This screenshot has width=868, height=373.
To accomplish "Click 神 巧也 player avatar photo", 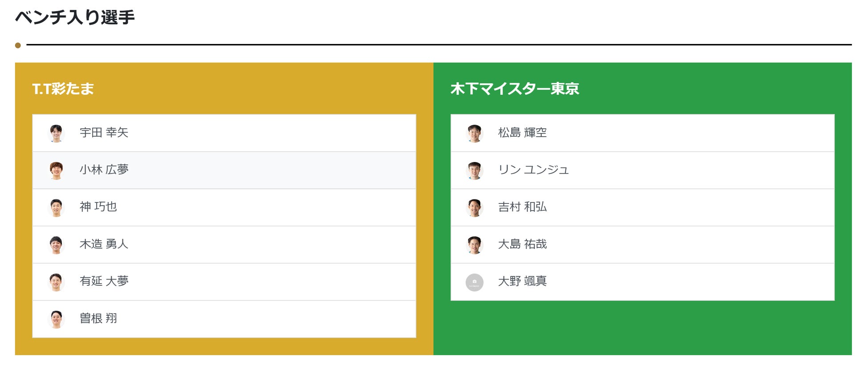I will coord(56,207).
